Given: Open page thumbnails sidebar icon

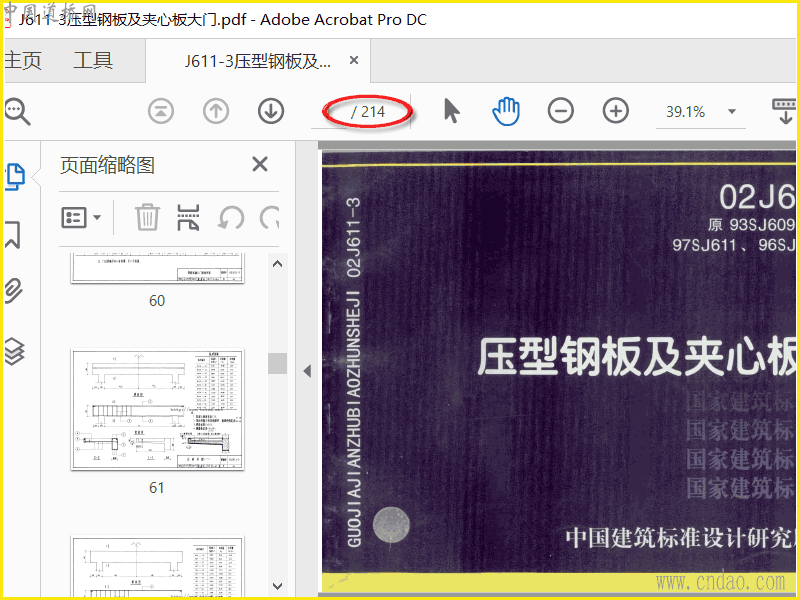Looking at the screenshot, I should pyautogui.click(x=14, y=177).
